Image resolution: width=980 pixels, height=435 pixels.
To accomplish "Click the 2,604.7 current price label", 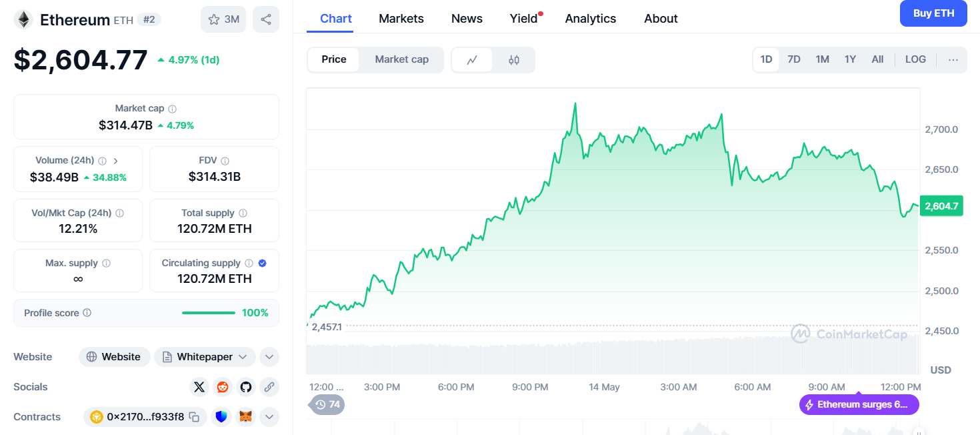I will [941, 206].
